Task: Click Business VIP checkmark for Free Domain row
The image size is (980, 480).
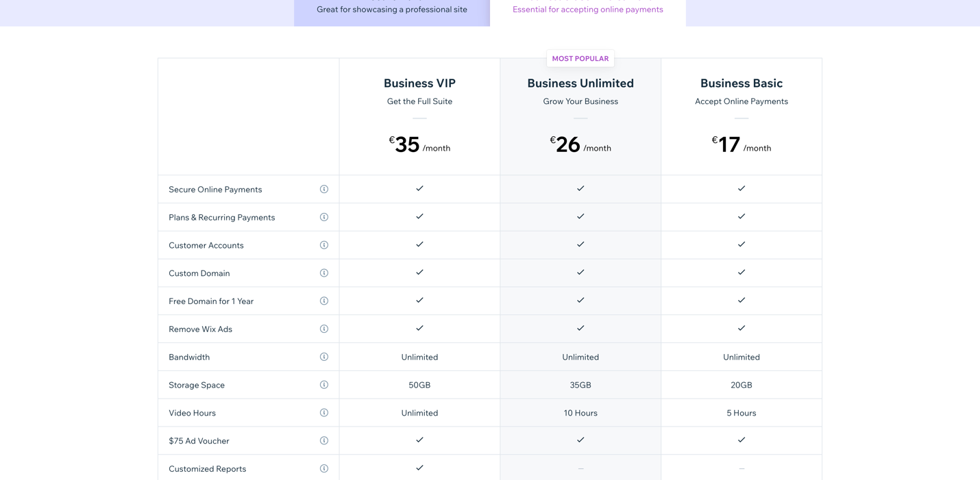Action: pyautogui.click(x=419, y=300)
